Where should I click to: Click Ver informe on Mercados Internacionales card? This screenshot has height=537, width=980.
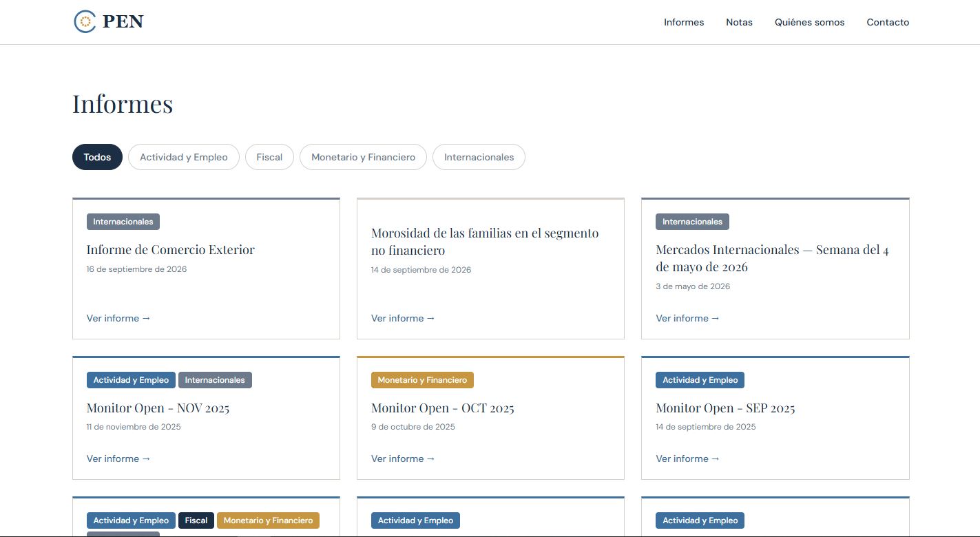coord(687,318)
